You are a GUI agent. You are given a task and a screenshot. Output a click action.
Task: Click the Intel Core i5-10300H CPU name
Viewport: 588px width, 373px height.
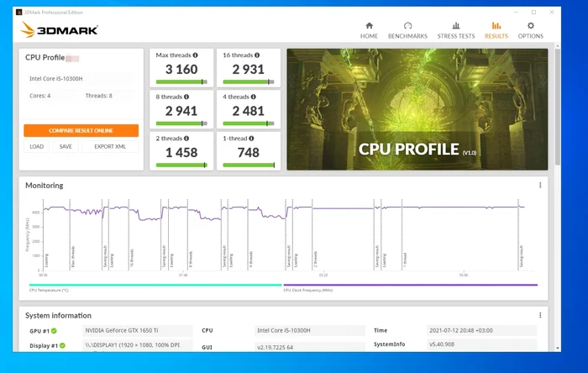(x=56, y=78)
